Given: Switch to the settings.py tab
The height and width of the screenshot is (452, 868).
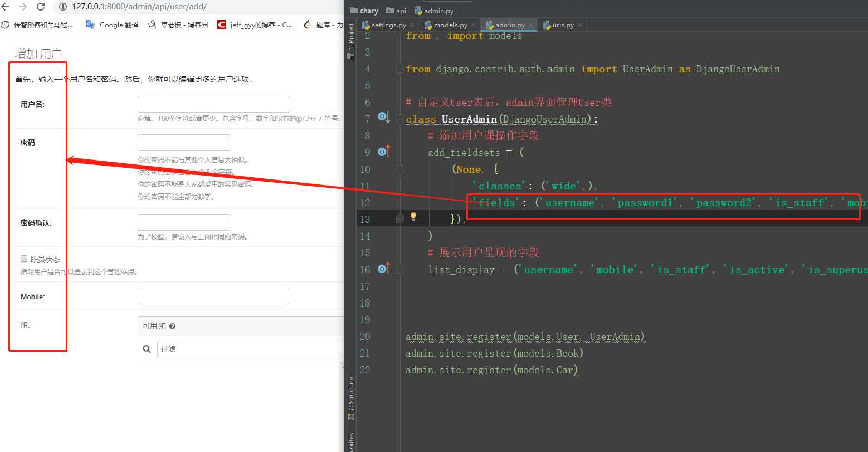Looking at the screenshot, I should click(x=388, y=25).
